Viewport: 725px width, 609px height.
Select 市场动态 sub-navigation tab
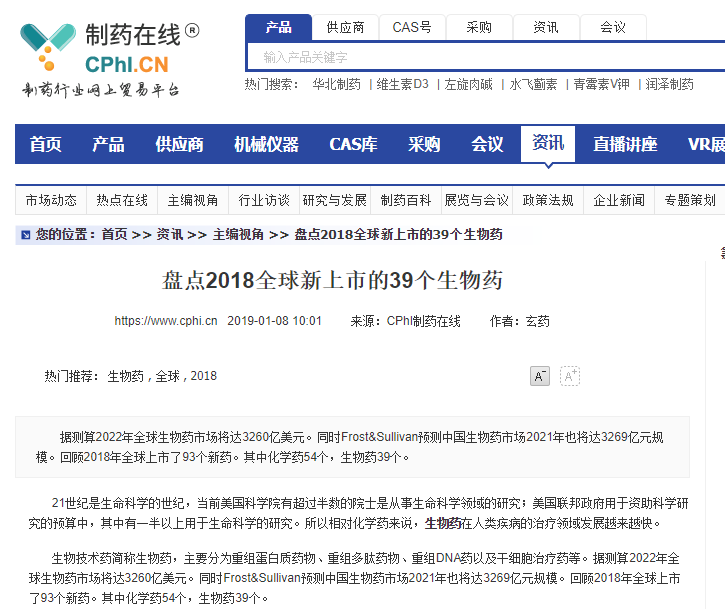tap(51, 200)
